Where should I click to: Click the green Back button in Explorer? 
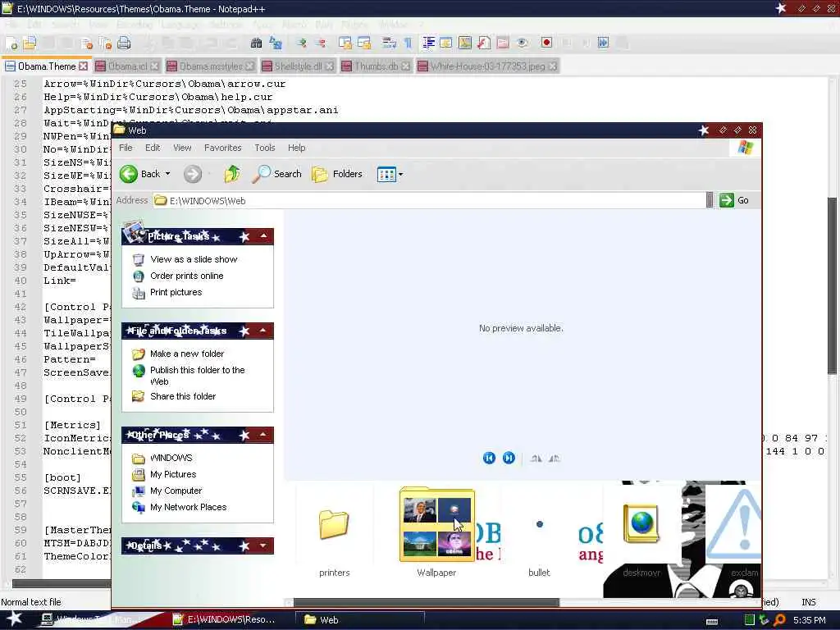139,174
